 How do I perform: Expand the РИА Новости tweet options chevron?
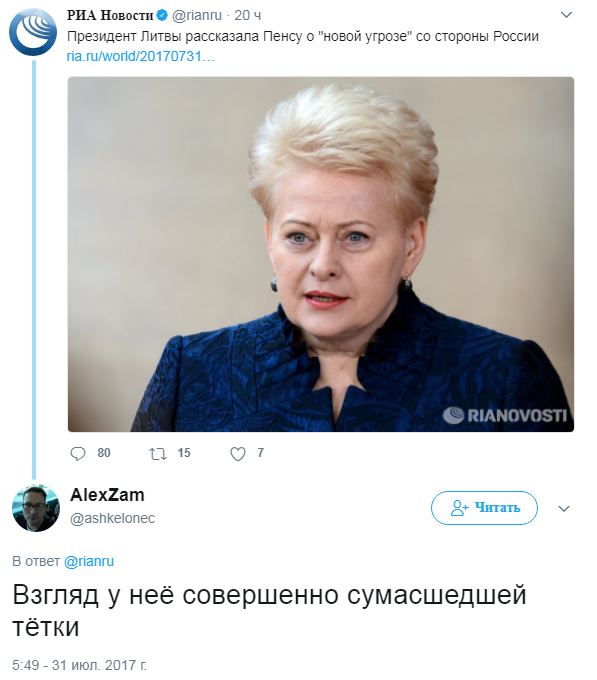pos(566,16)
